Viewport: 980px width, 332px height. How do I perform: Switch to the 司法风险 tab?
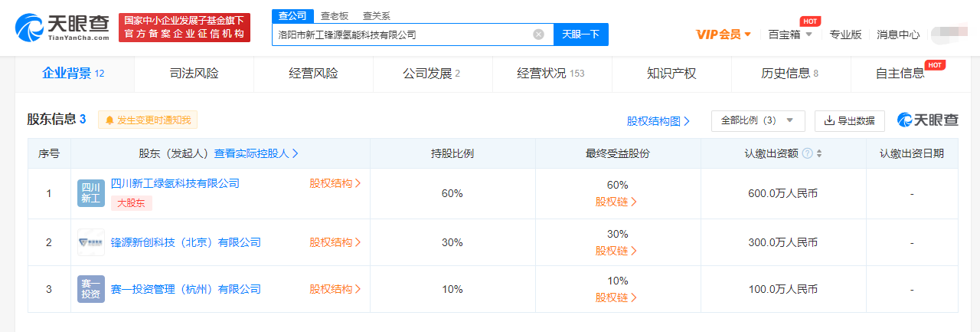[194, 74]
